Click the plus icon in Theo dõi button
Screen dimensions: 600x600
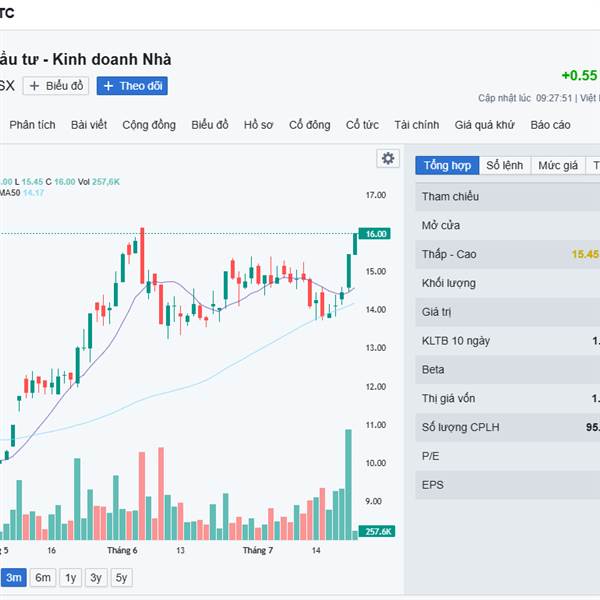[108, 86]
